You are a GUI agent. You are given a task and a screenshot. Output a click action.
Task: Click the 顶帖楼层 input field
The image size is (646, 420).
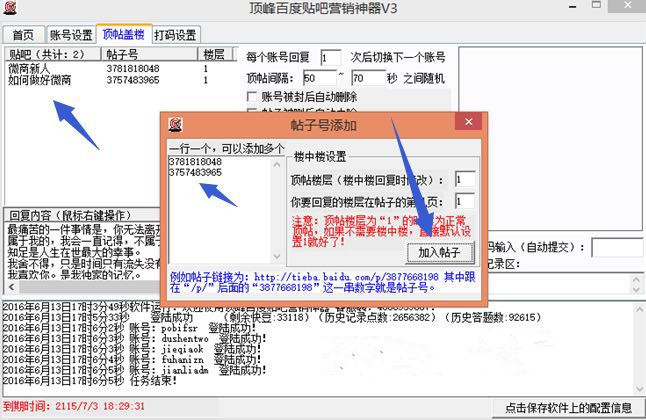[x=465, y=180]
